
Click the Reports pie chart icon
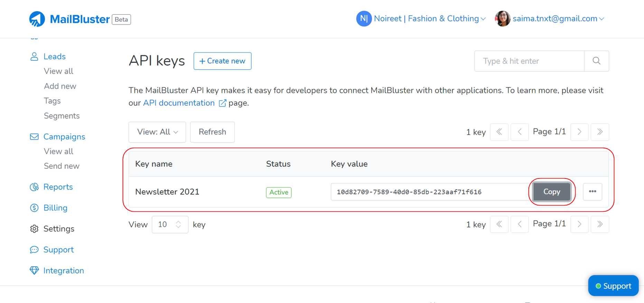tap(34, 187)
